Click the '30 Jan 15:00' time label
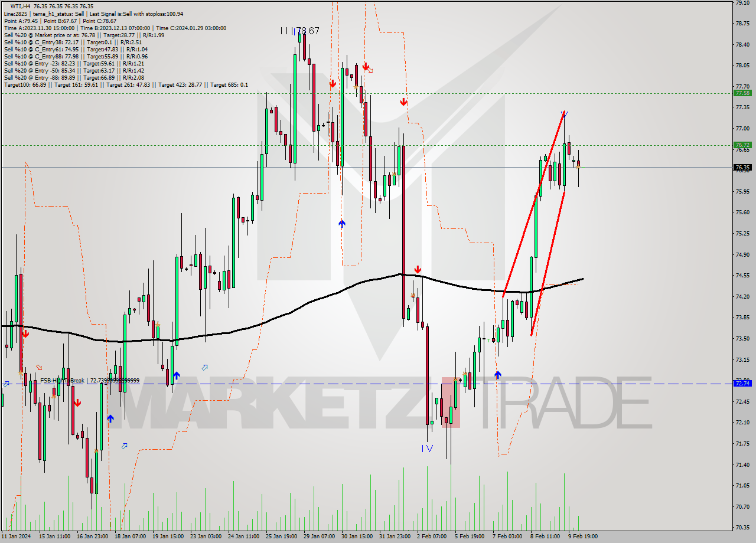 tap(357, 536)
